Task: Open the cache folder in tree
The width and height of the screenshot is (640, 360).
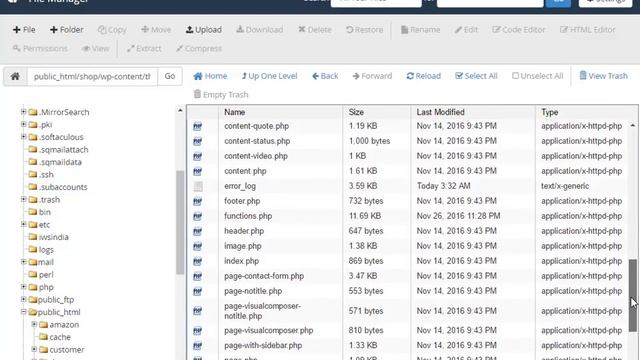Action: pyautogui.click(x=56, y=337)
